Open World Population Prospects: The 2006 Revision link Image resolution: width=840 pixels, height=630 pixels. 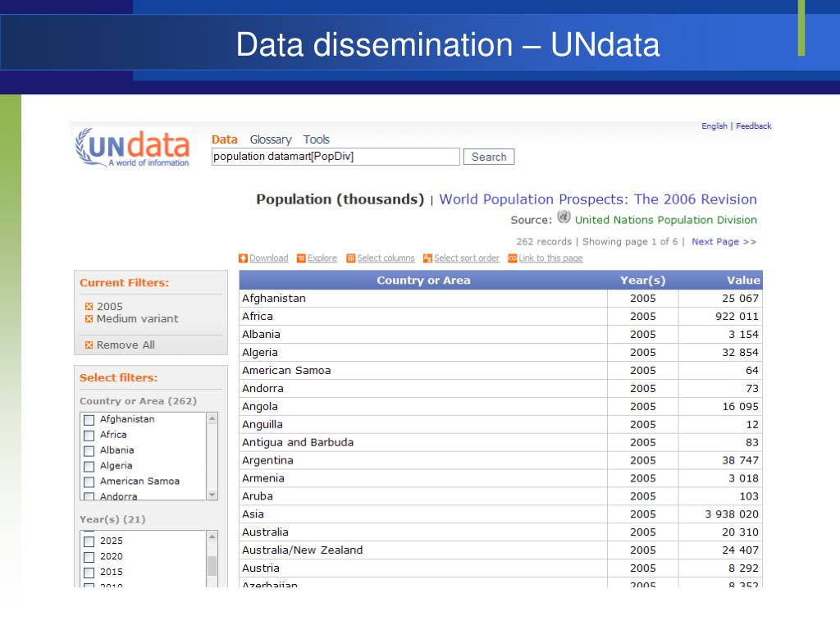click(x=598, y=199)
